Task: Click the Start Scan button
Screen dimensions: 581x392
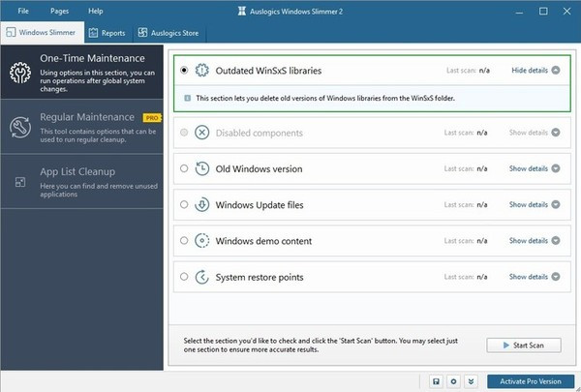Action: (523, 346)
